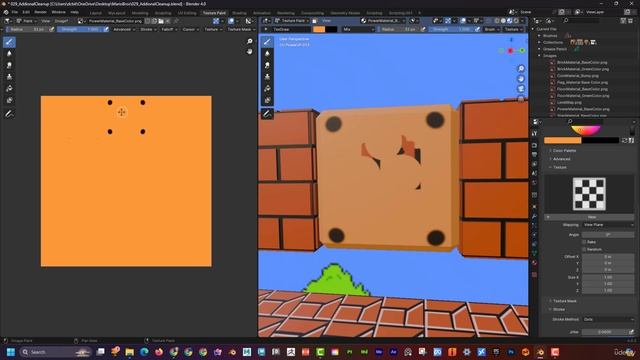Image resolution: width=640 pixels, height=360 pixels.
Task: Switch to the Layout workspace tab
Action: [96, 13]
